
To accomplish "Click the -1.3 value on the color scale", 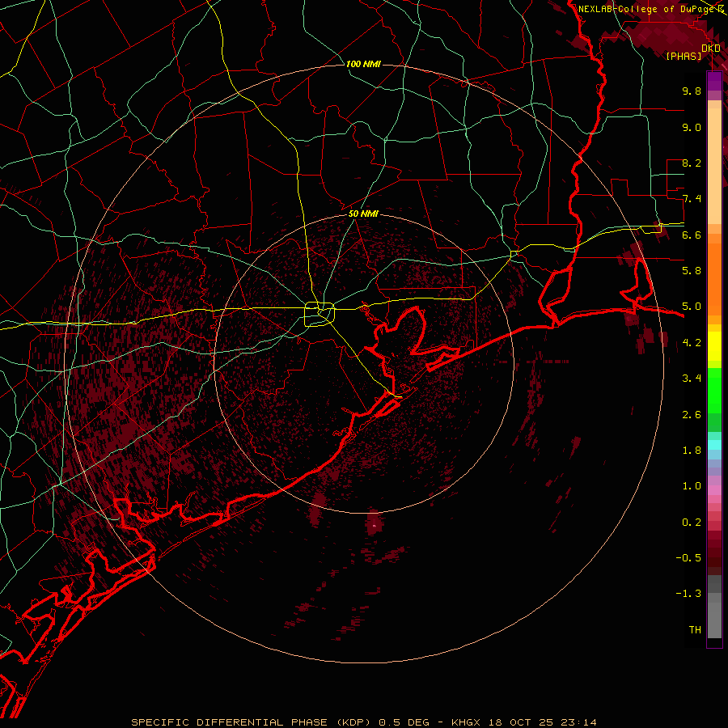I will [x=688, y=594].
